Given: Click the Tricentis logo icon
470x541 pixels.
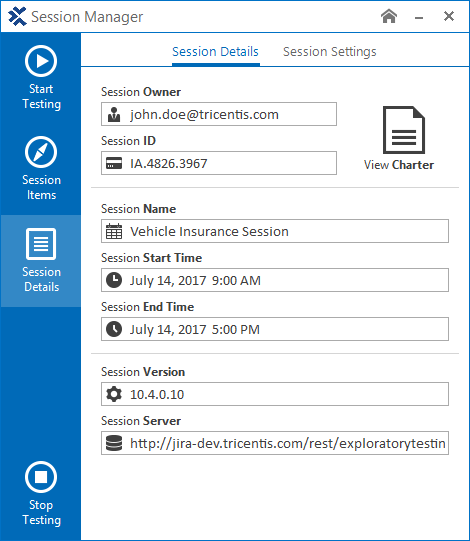Looking at the screenshot, I should click(17, 17).
